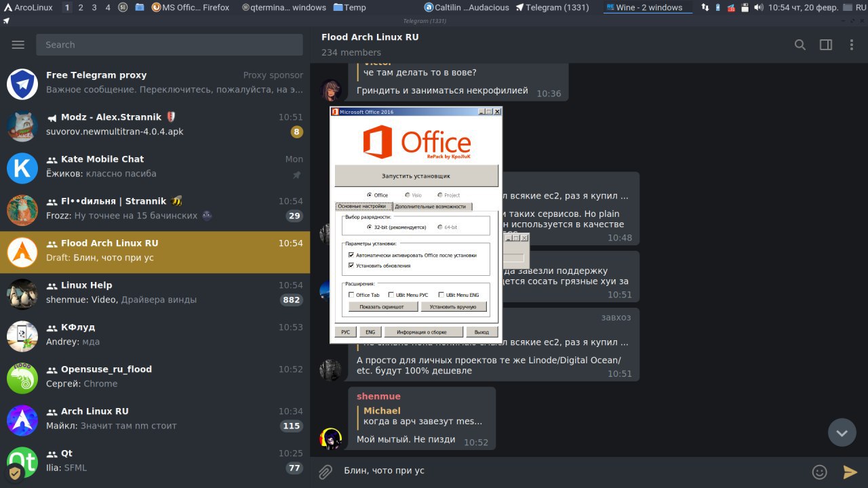Viewport: 868px width, 488px height.
Task: Click the ENG language button
Action: coord(370,332)
